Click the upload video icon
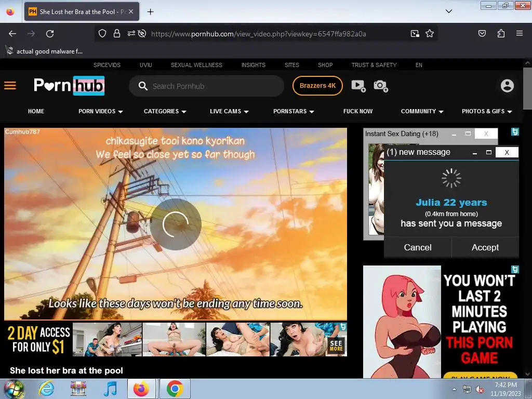The image size is (532, 399). 358,86
